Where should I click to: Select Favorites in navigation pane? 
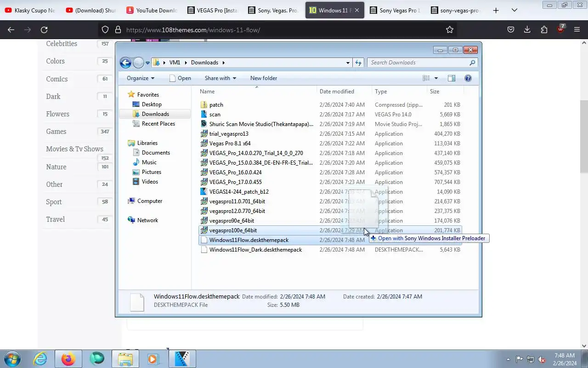click(x=148, y=95)
